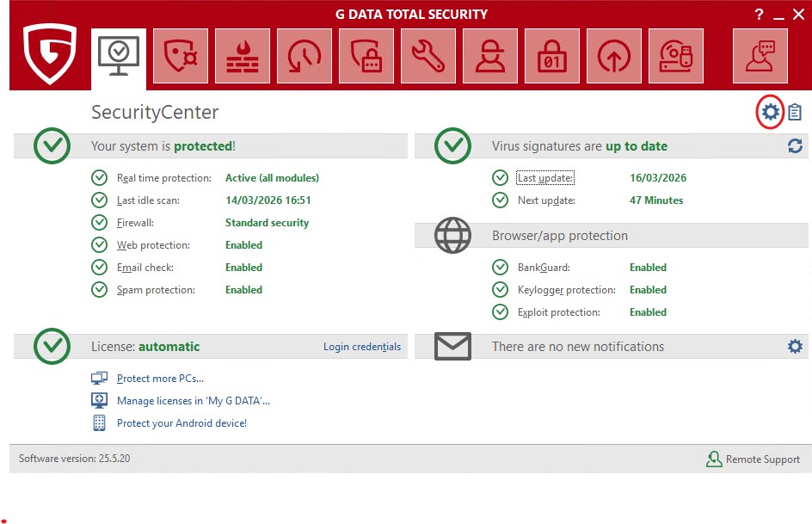This screenshot has height=524, width=812.
Task: Click the large License checkmark icon
Action: tap(52, 347)
